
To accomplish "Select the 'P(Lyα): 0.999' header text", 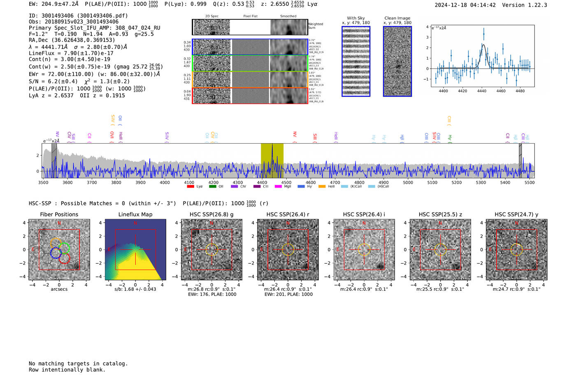I will pyautogui.click(x=186, y=4).
